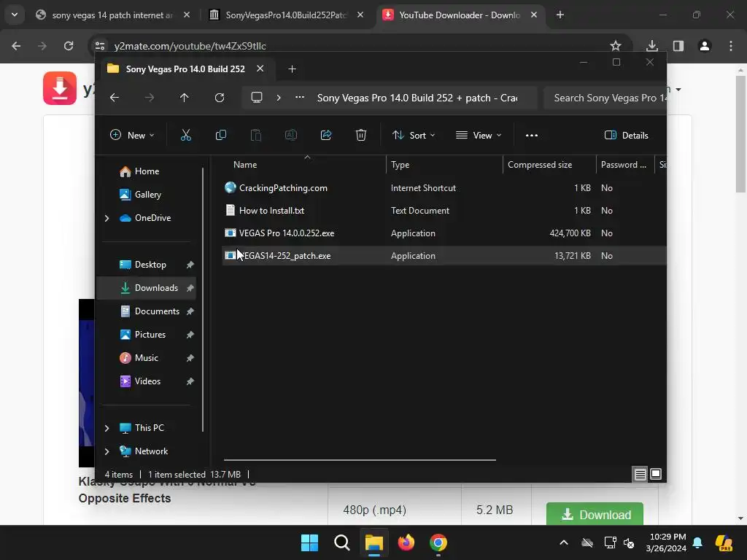The width and height of the screenshot is (747, 560).
Task: Open the Sort dropdown
Action: tap(414, 135)
